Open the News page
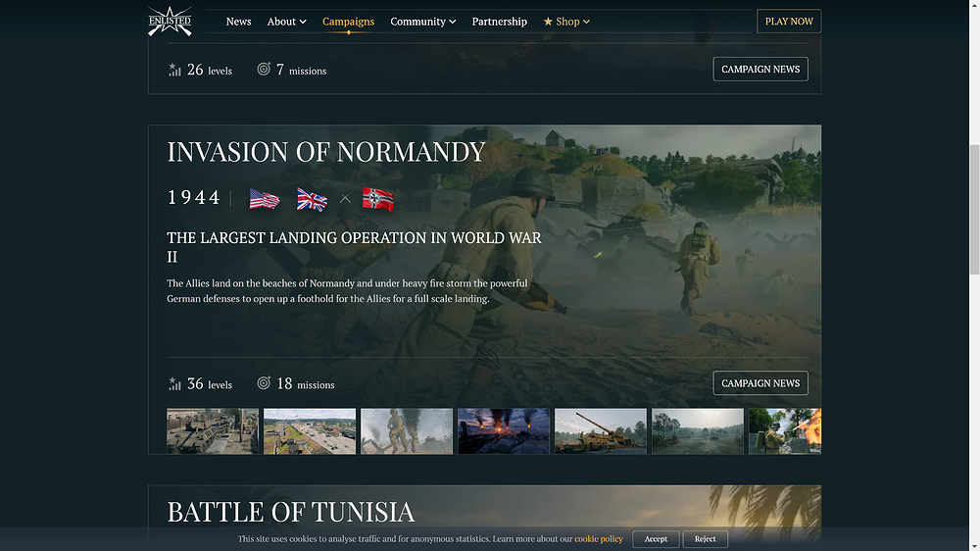 [x=238, y=22]
